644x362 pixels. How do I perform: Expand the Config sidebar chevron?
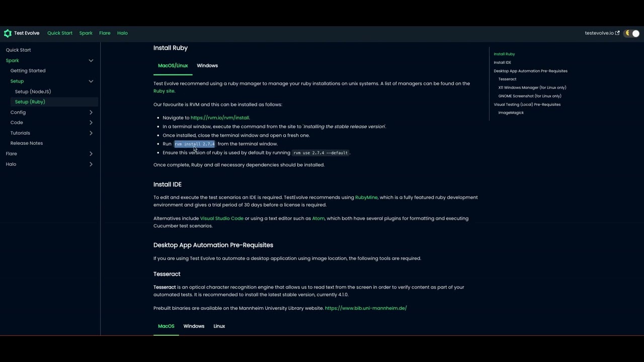[91, 112]
